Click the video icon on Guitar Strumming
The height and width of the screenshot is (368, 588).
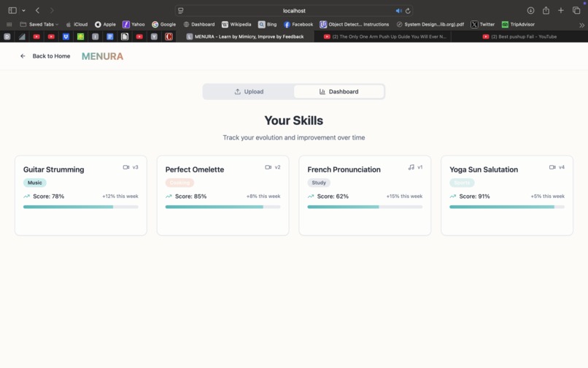pos(126,167)
